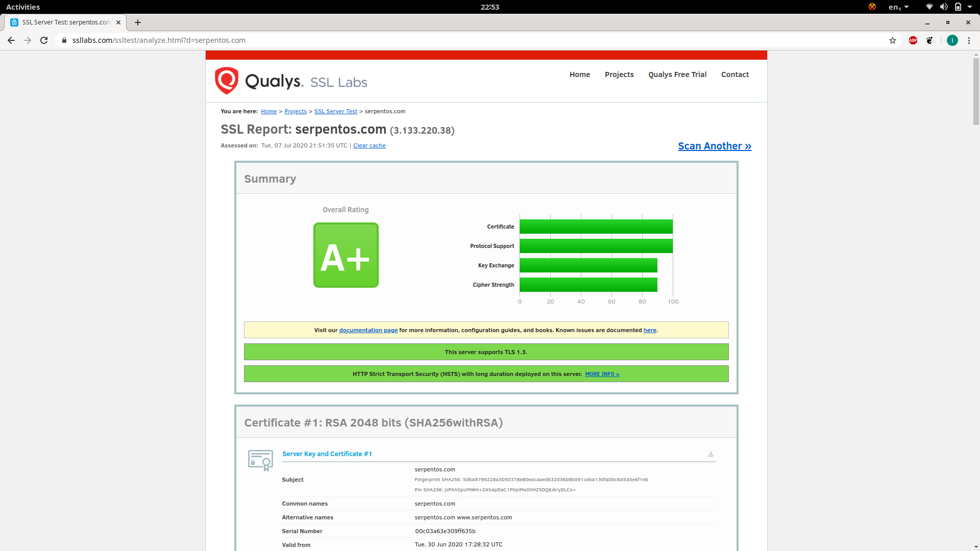Open the en keyboard layout dropdown
Image resolution: width=980 pixels, height=551 pixels.
coord(899,7)
